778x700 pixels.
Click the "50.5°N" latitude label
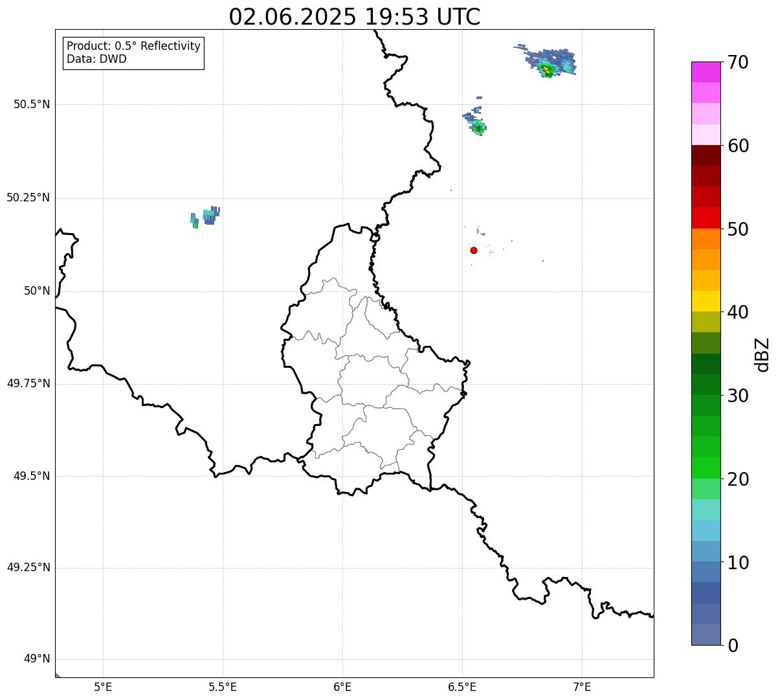(32, 104)
